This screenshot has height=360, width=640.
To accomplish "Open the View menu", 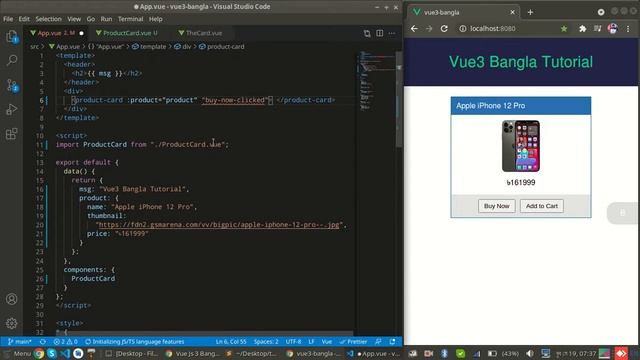I will [x=74, y=19].
